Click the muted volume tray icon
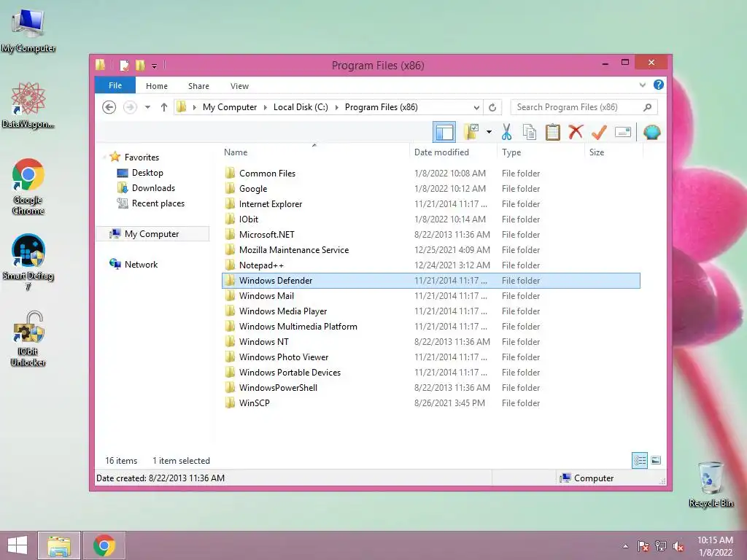 (678, 546)
